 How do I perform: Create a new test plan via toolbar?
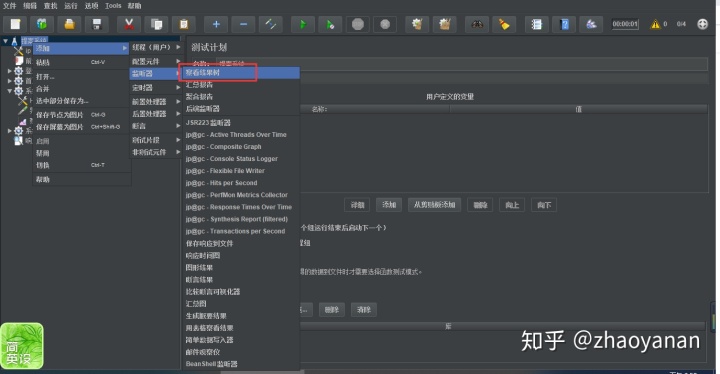click(x=15, y=24)
